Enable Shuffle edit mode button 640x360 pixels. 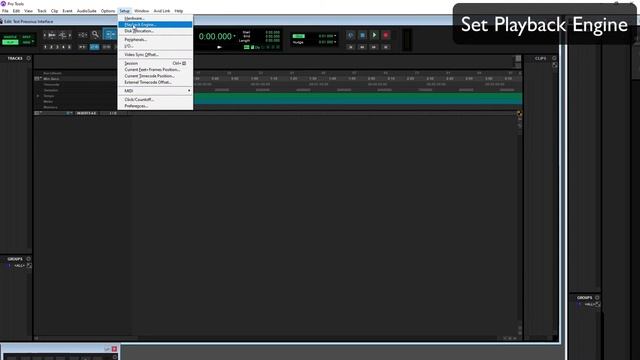point(10,37)
